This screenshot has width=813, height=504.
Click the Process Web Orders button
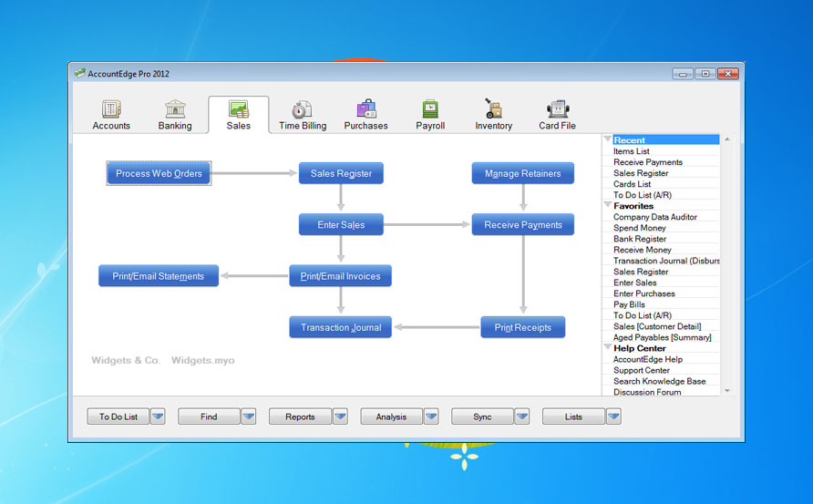(159, 173)
